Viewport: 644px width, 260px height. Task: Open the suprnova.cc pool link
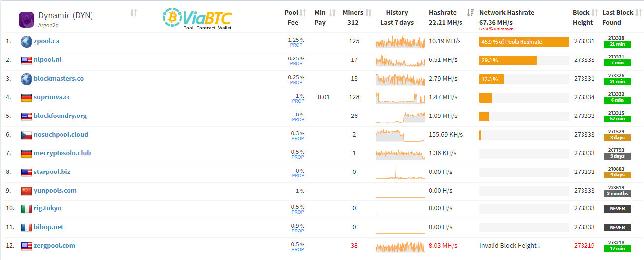(52, 97)
